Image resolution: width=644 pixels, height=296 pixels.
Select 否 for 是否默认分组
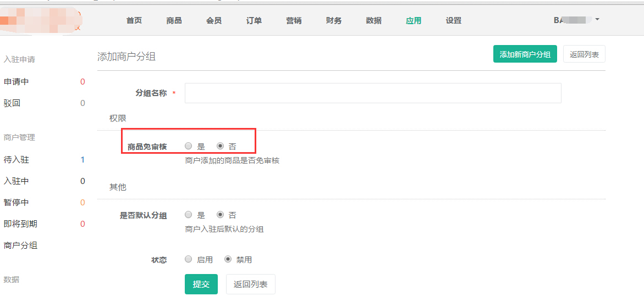221,215
